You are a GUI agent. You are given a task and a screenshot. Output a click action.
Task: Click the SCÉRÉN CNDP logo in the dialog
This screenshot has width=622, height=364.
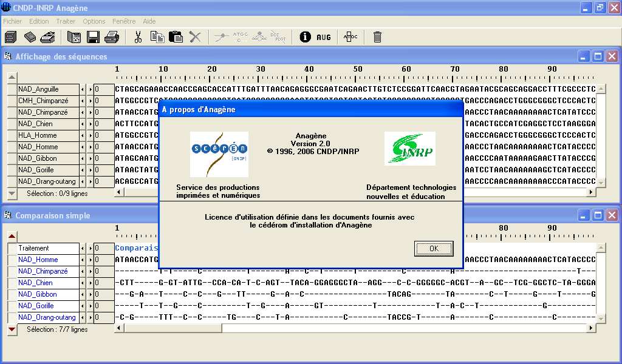[x=219, y=155]
